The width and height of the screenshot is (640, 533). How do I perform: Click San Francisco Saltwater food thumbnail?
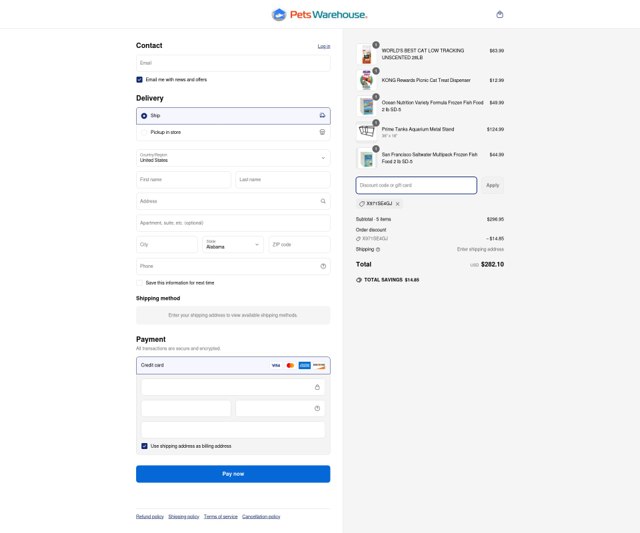tap(367, 158)
